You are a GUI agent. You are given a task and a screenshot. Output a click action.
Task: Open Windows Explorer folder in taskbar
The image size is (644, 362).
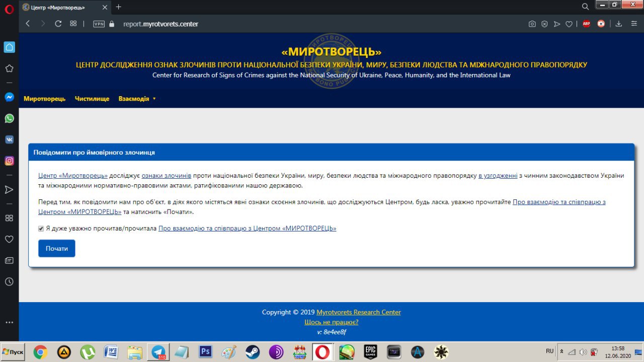[135, 351]
